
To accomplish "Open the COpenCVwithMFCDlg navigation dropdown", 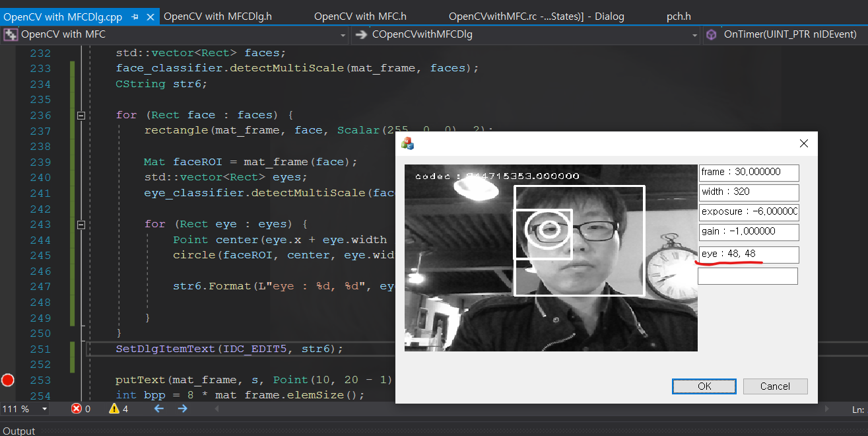I will coord(694,34).
